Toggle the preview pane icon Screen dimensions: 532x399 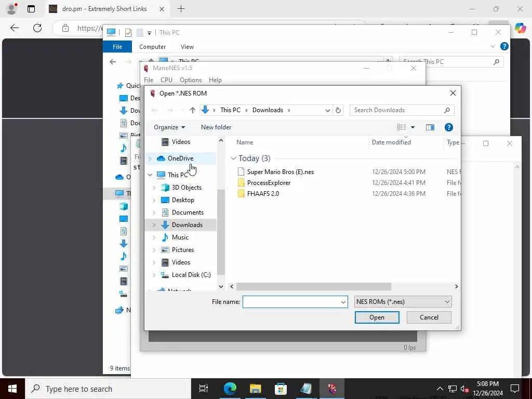pyautogui.click(x=430, y=127)
